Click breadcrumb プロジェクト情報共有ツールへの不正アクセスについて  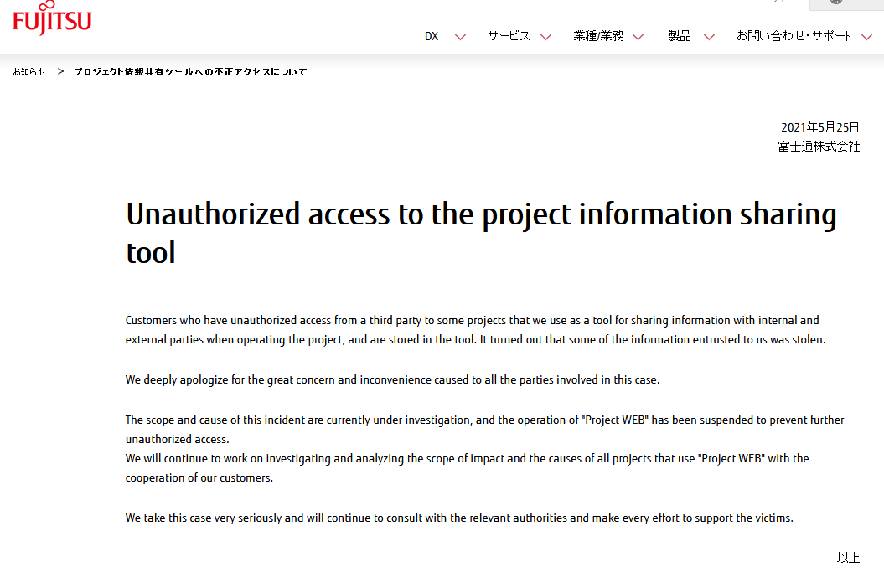[190, 71]
